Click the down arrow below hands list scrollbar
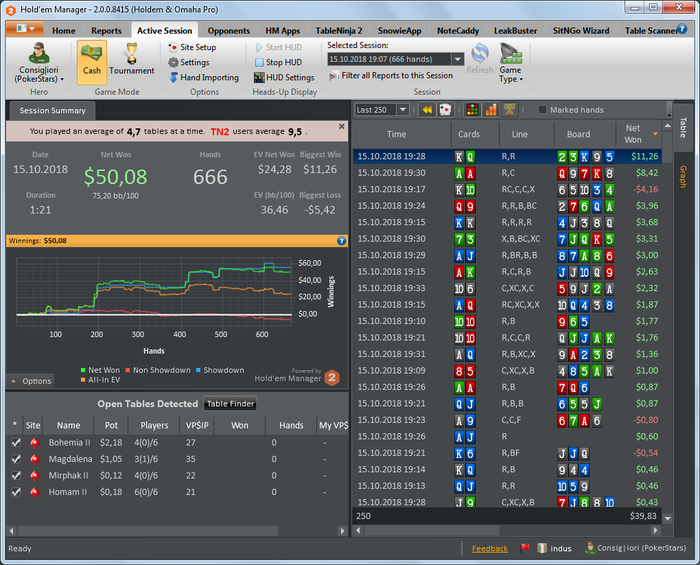This screenshot has height=565, width=700. [668, 518]
